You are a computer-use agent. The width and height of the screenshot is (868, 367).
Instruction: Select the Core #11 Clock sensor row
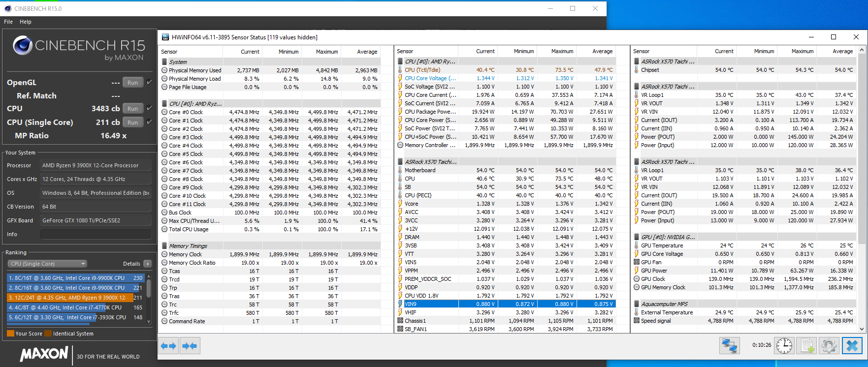[x=270, y=204]
